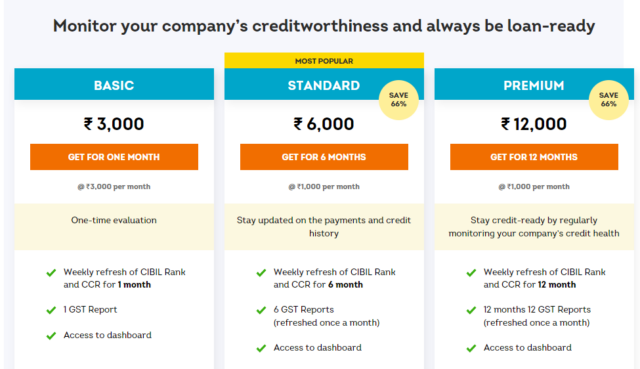Click the GET FOR 12 MONTHS button

click(x=534, y=157)
